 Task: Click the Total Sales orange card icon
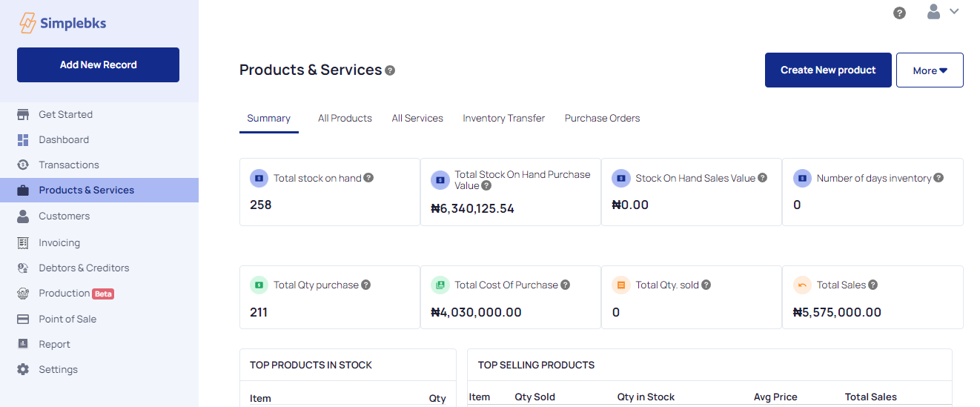(802, 285)
